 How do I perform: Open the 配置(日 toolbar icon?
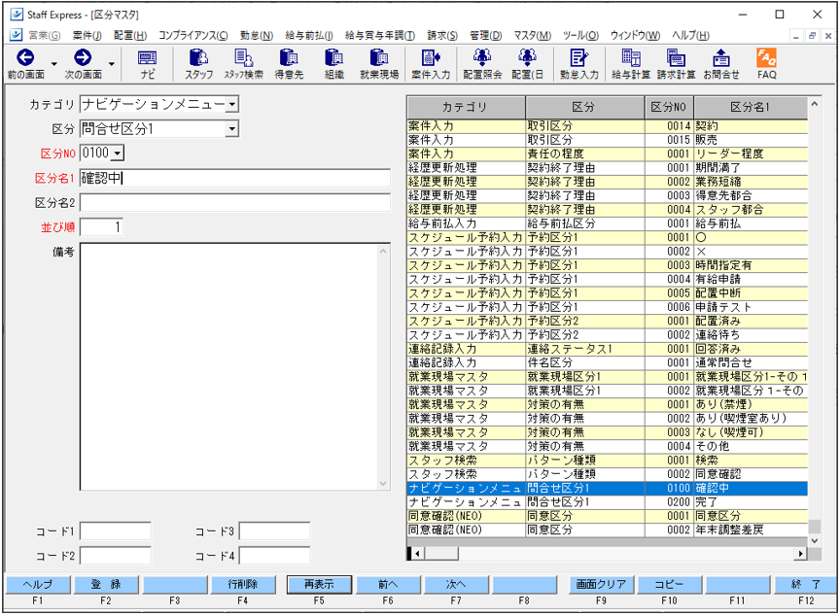[527, 64]
